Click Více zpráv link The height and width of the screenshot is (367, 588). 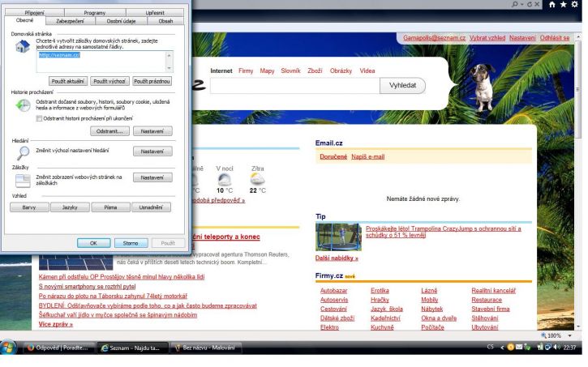(56, 324)
